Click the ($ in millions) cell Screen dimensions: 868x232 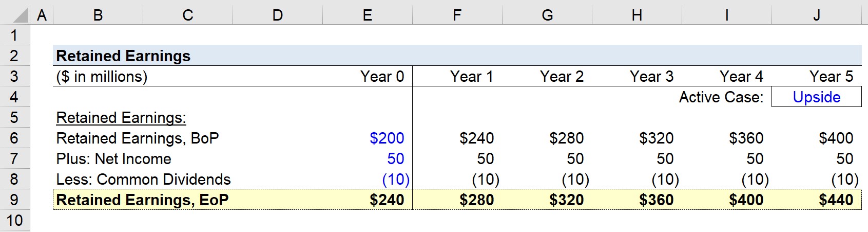(102, 76)
